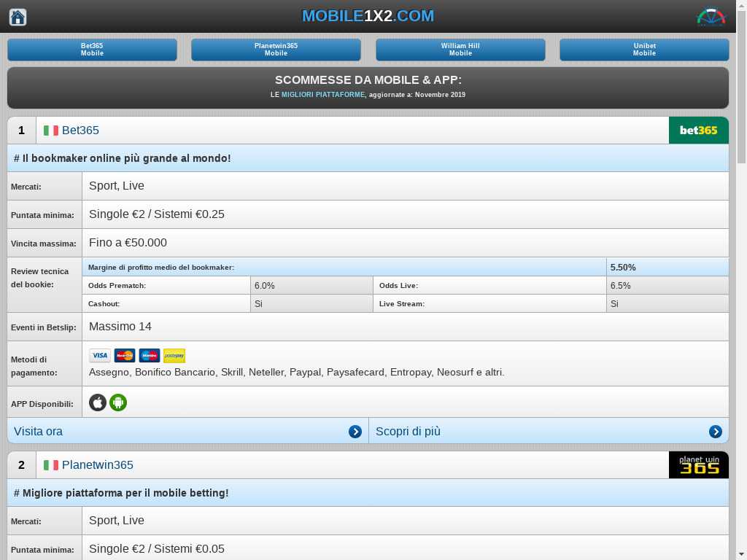Select the Unibet Mobile button
747x560 pixels.
point(644,50)
